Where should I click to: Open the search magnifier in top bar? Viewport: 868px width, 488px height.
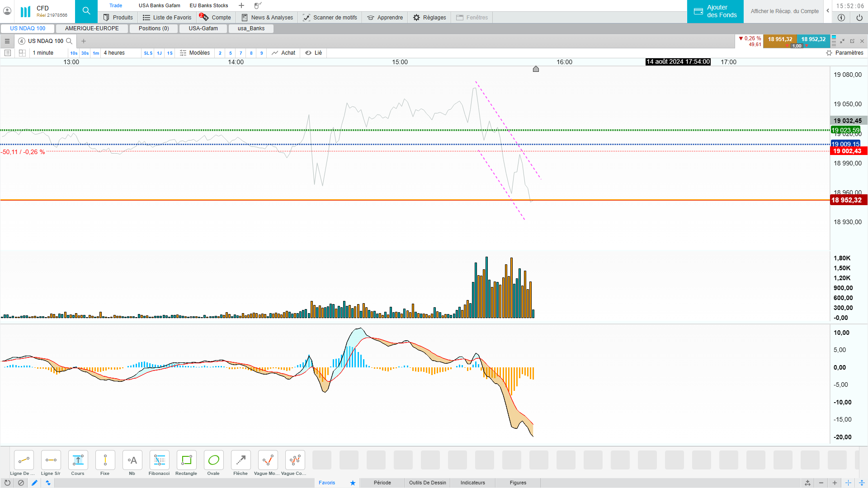pyautogui.click(x=86, y=11)
